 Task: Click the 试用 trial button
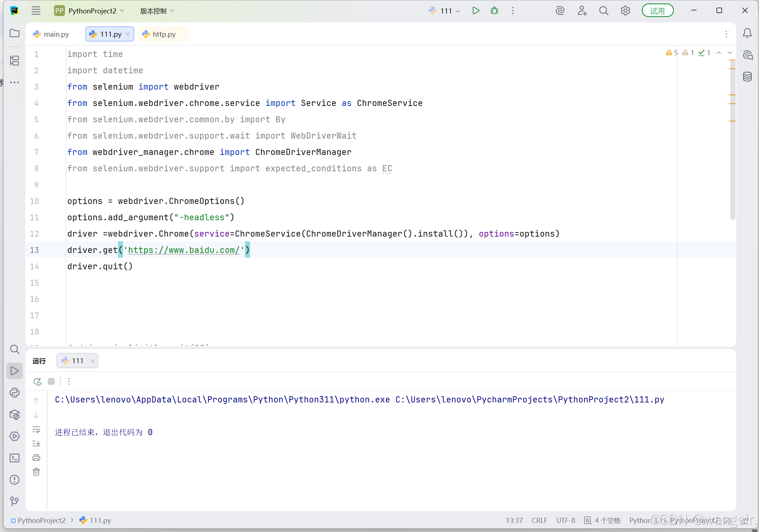click(x=657, y=11)
